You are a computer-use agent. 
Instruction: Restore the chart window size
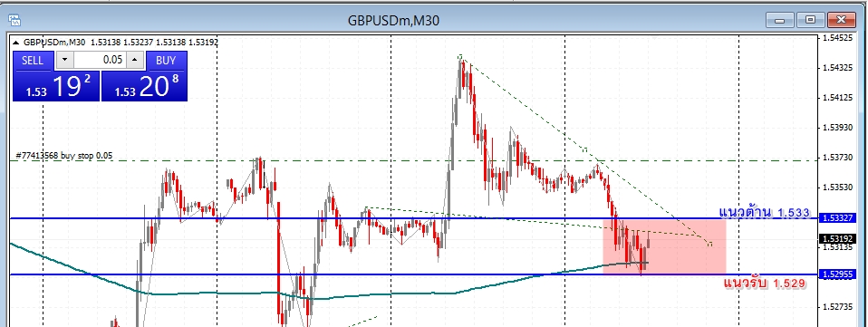pyautogui.click(x=810, y=21)
